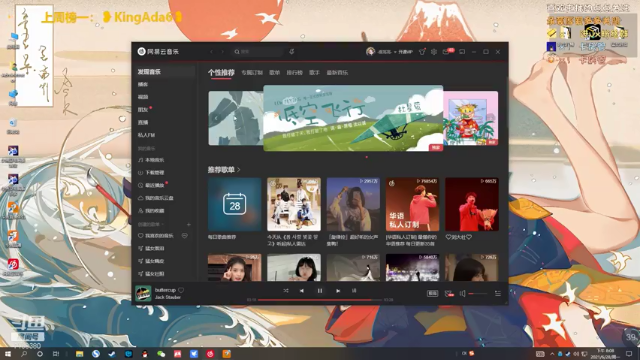Collapse the created playlists section arrow
The image size is (640, 360).
(x=162, y=224)
